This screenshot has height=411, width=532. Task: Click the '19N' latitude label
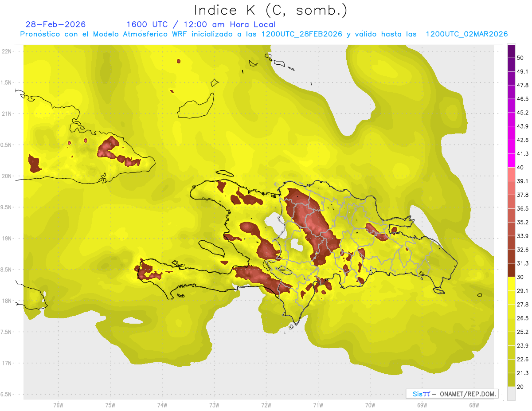click(x=7, y=238)
